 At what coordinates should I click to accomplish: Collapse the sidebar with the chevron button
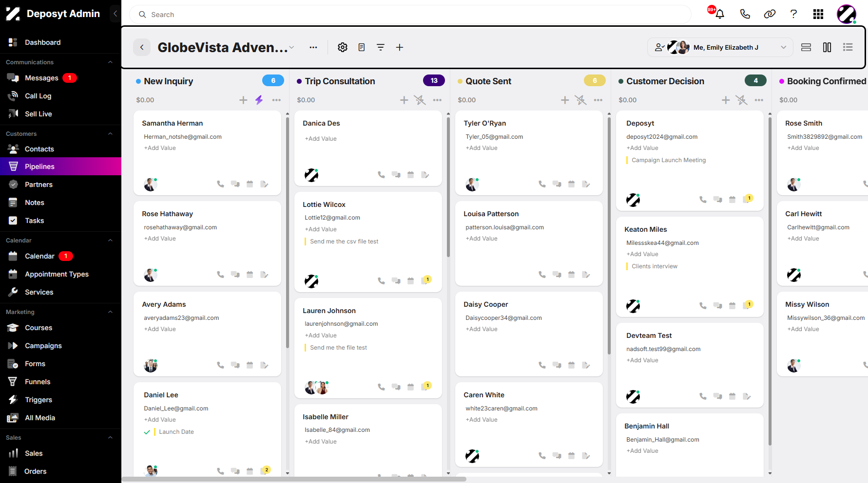click(115, 14)
